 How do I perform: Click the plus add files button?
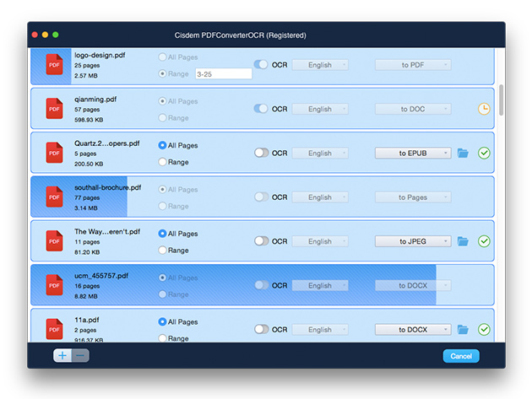tap(62, 356)
